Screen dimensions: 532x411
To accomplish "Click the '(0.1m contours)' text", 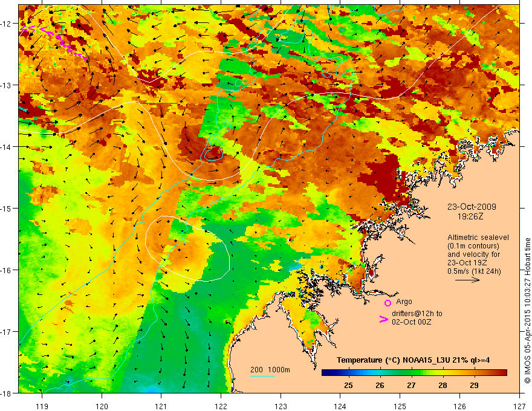I will (x=473, y=246).
